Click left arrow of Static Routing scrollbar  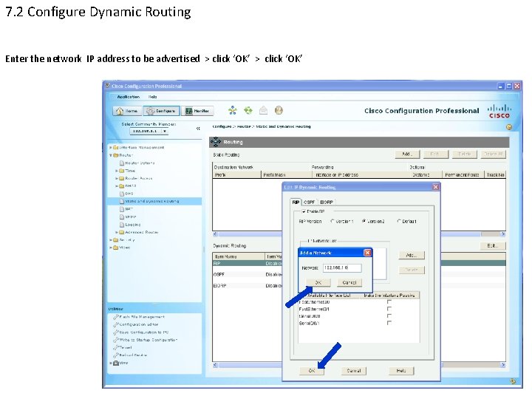click(215, 234)
